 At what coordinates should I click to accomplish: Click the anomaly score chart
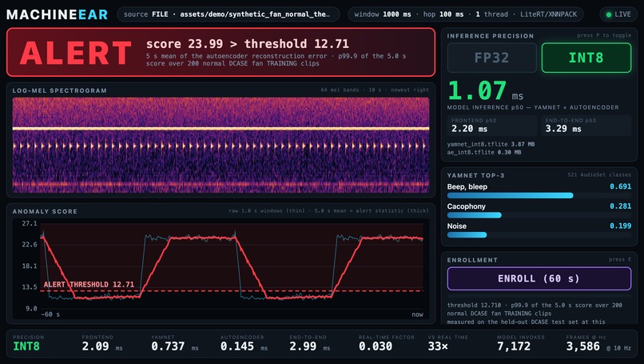221,269
